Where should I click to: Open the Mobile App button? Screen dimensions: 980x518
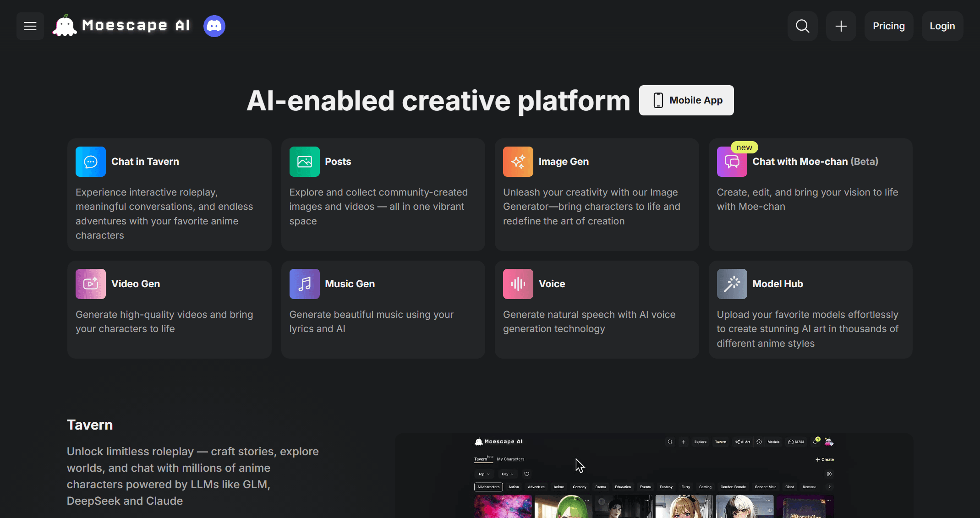tap(686, 100)
